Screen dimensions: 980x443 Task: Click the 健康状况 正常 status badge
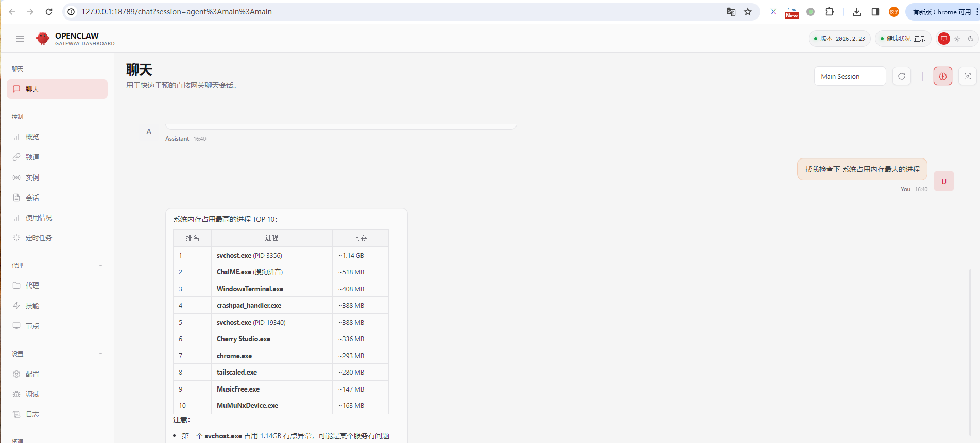(903, 39)
